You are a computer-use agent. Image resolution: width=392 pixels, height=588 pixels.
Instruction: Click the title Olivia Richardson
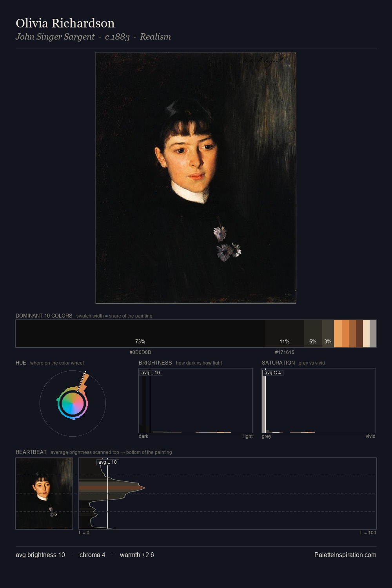tap(65, 23)
